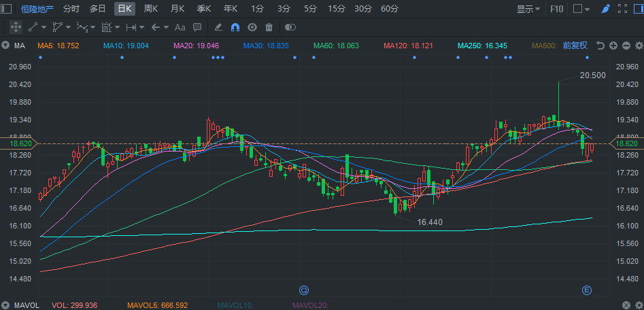Zoom in with the plus circle icon

click(613, 46)
